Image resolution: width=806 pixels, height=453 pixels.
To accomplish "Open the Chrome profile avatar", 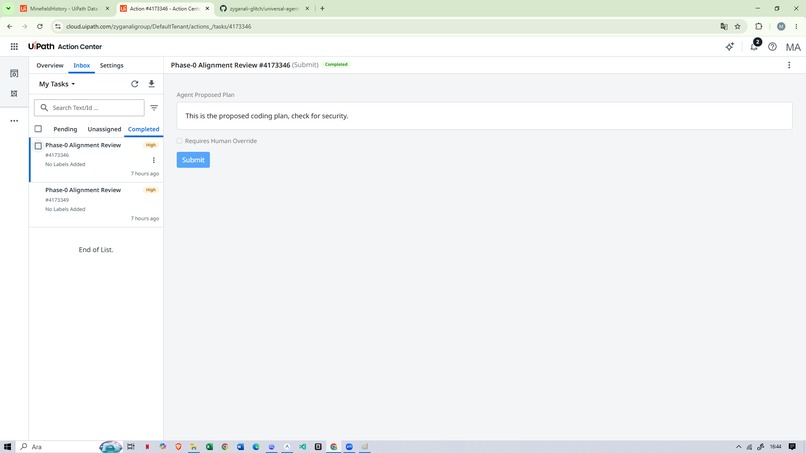I will 781,26.
